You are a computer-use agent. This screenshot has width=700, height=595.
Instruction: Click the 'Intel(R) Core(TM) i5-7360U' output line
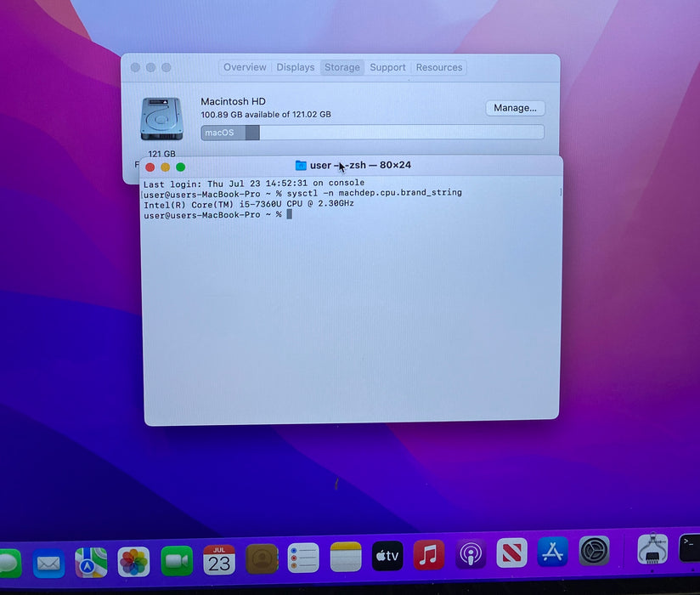tap(249, 204)
